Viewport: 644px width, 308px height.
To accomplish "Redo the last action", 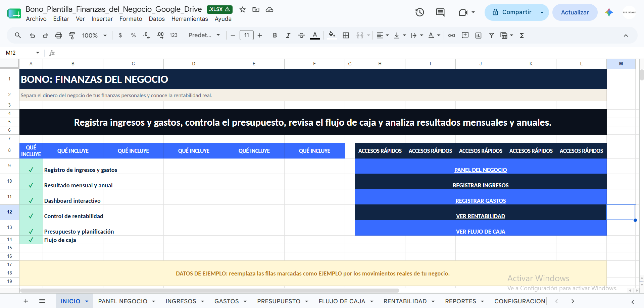I will [45, 35].
